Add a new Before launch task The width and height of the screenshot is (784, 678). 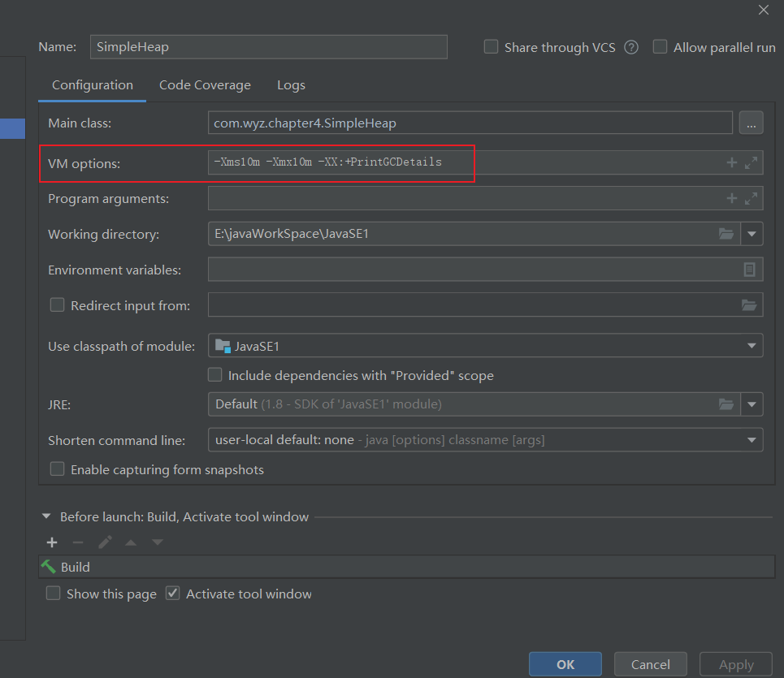pyautogui.click(x=52, y=542)
